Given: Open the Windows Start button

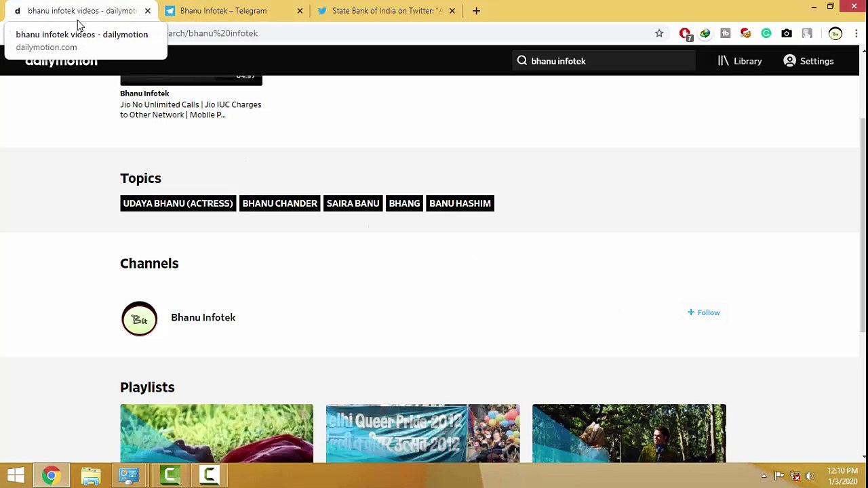Looking at the screenshot, I should 16,476.
